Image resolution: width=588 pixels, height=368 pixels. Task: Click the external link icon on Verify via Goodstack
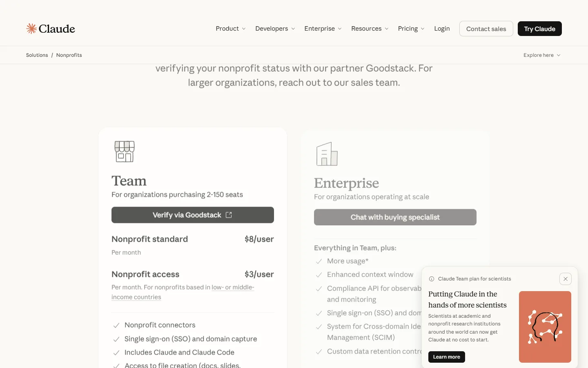click(229, 215)
